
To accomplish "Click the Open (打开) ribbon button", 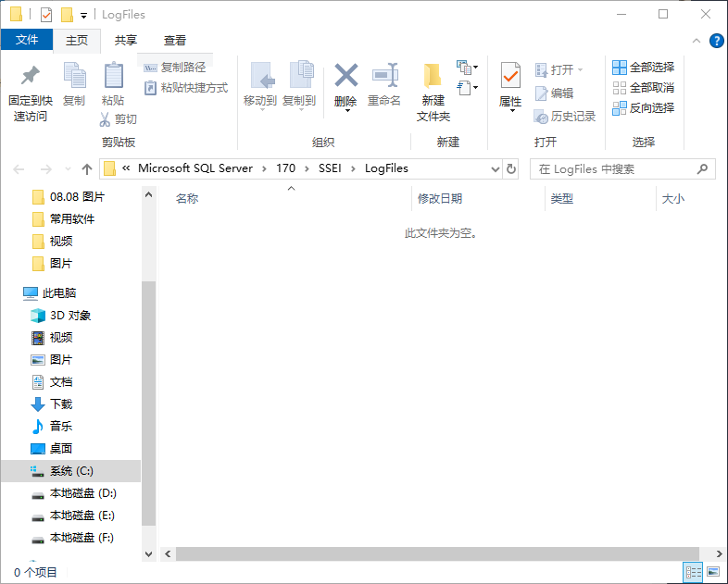I will (x=559, y=70).
